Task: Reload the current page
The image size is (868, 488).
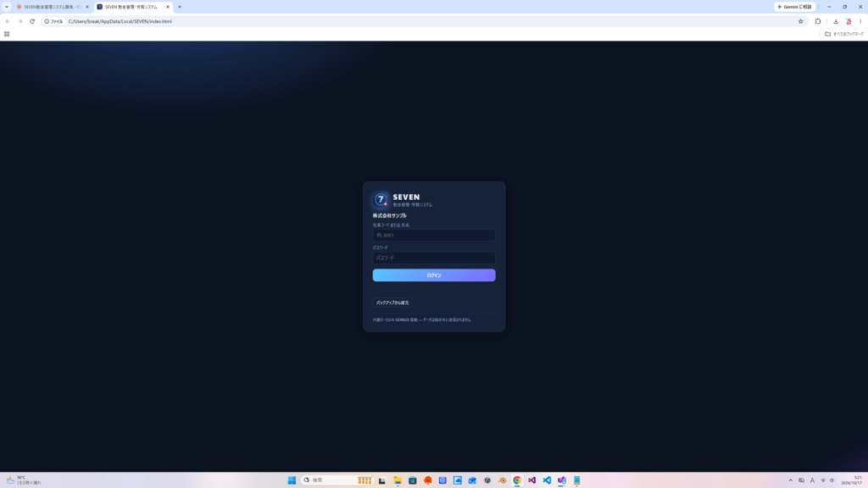Action: [32, 21]
